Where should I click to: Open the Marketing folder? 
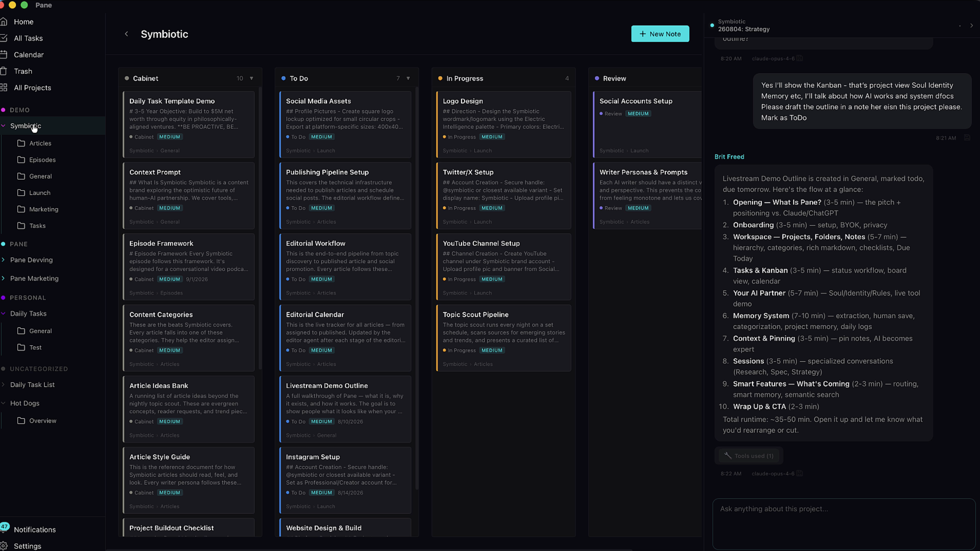(x=44, y=209)
